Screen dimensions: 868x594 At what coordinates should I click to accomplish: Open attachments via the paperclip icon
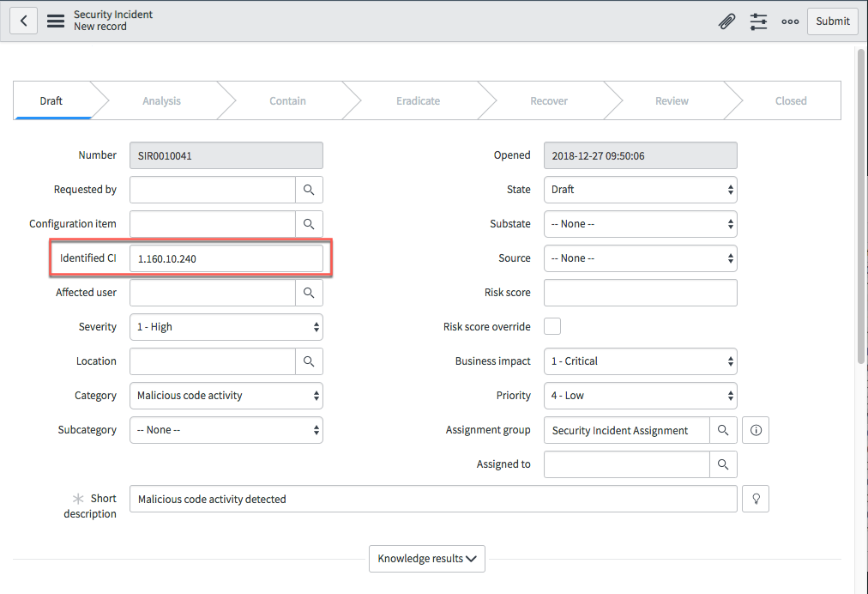click(726, 21)
